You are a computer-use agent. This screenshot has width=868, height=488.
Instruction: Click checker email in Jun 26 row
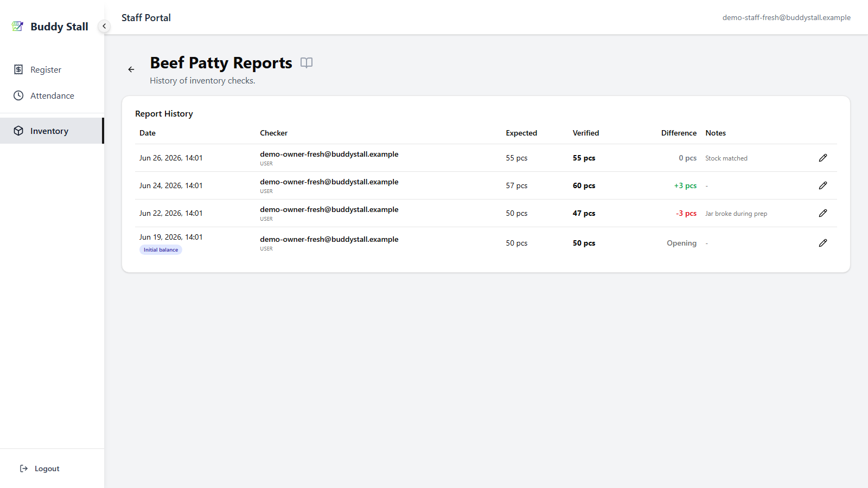[329, 154]
